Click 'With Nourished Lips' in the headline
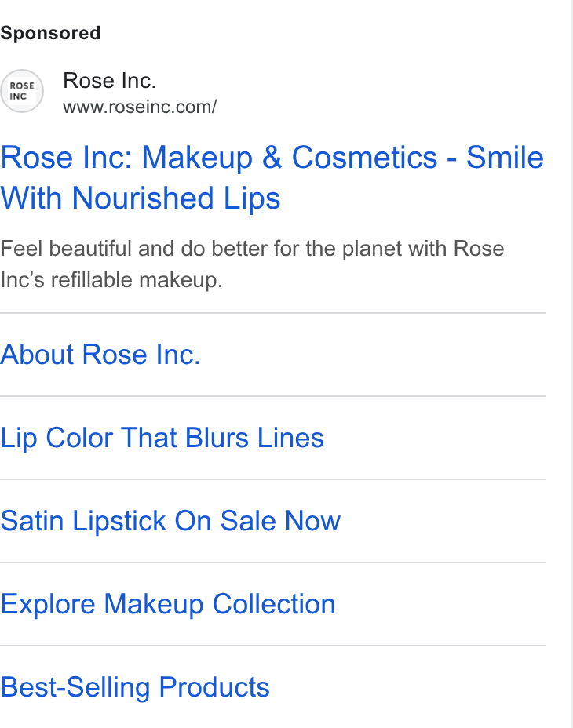Screen dimensions: 573x728 click(140, 198)
